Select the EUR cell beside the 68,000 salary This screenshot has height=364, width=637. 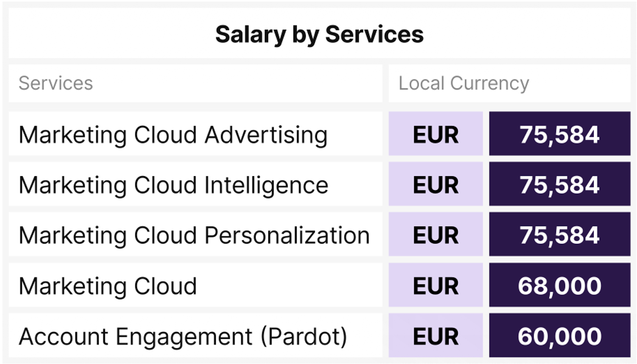pos(436,286)
